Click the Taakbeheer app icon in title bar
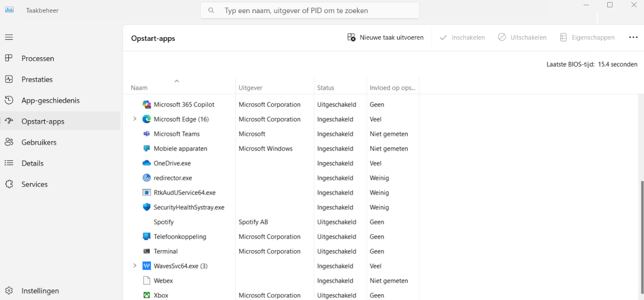The height and width of the screenshot is (300, 644). 9,10
